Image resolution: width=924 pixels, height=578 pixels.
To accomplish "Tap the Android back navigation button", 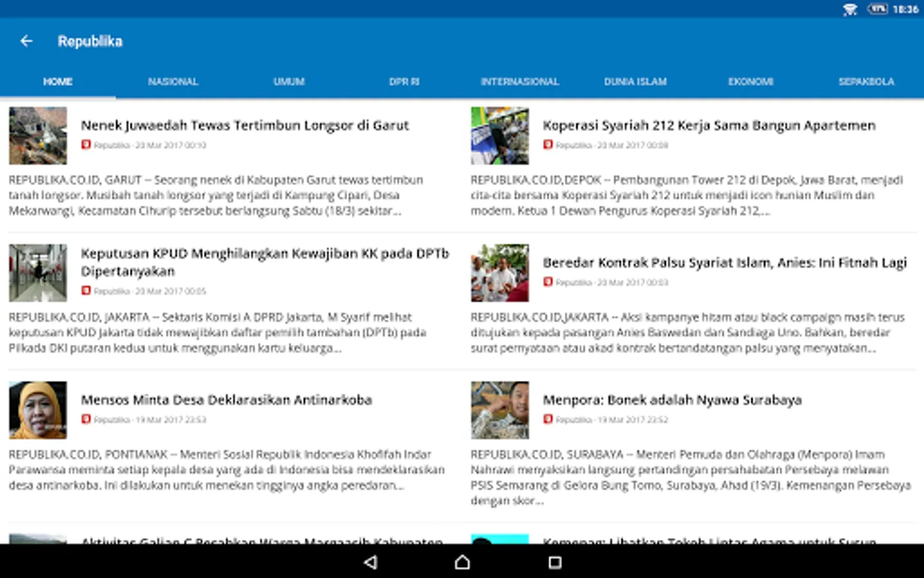I will (370, 563).
